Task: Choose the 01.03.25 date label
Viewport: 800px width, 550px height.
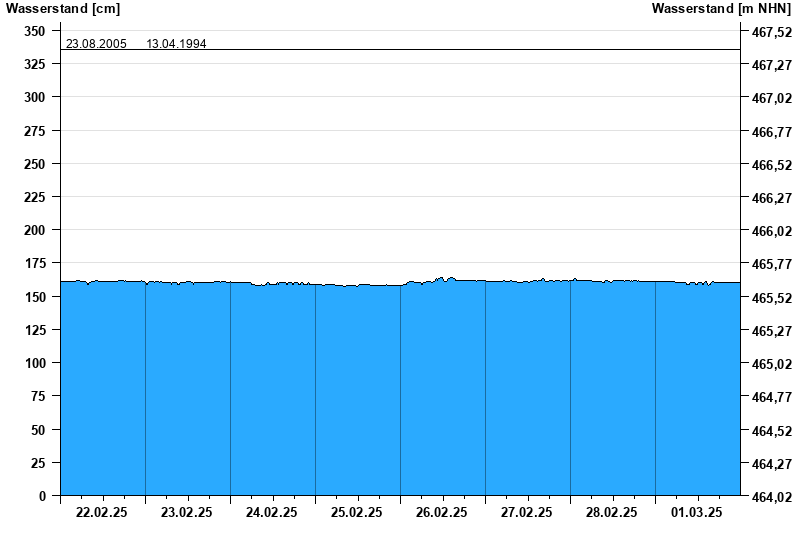Action: pos(697,512)
